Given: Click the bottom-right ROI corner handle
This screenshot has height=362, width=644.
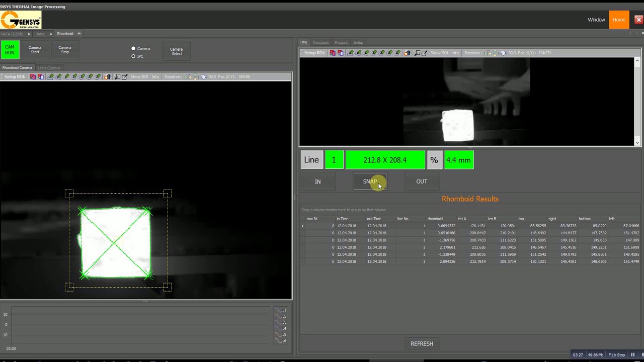Looking at the screenshot, I should click(x=168, y=287).
